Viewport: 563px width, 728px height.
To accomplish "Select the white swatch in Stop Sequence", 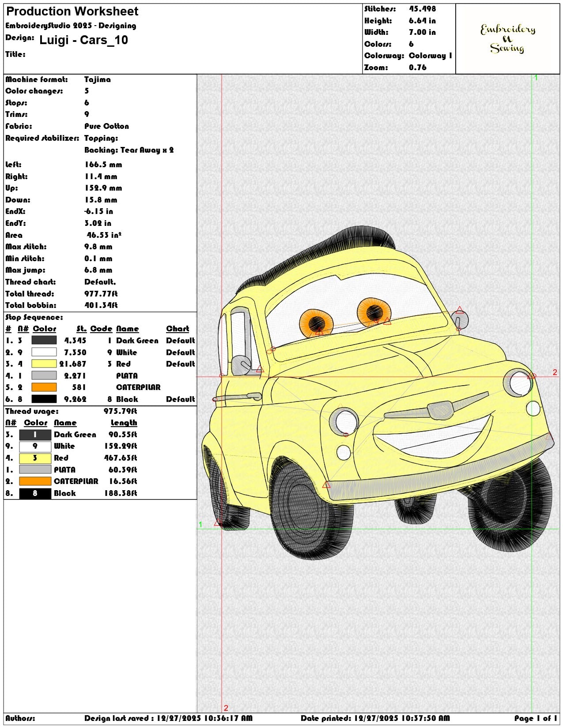I will tap(44, 352).
